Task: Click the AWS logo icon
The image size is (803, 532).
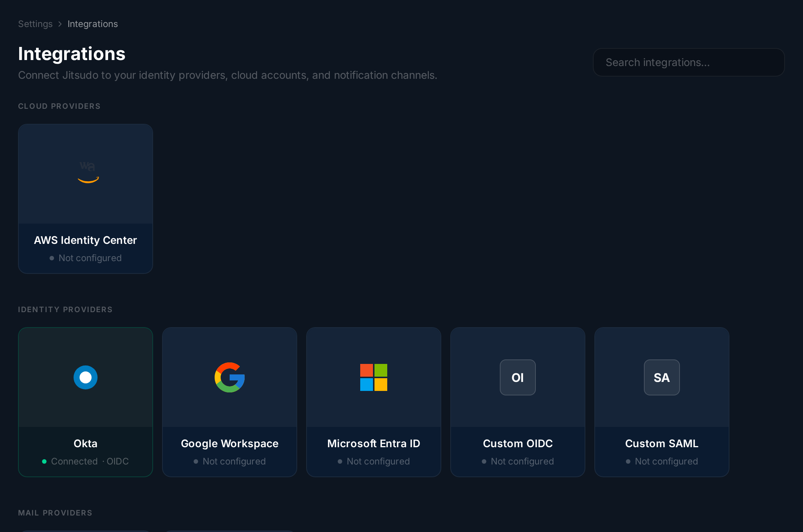Action: (x=88, y=173)
